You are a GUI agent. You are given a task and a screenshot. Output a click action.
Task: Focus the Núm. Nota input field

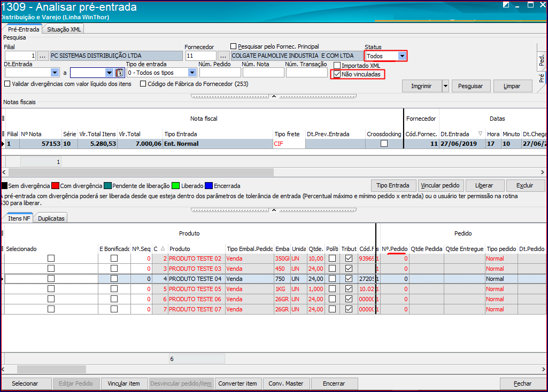tap(263, 73)
